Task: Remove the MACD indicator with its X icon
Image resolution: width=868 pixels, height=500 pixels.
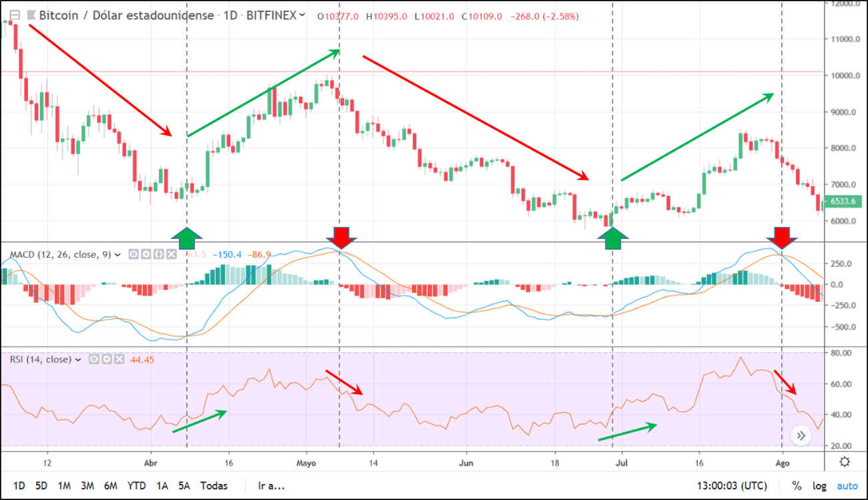Action: (171, 254)
